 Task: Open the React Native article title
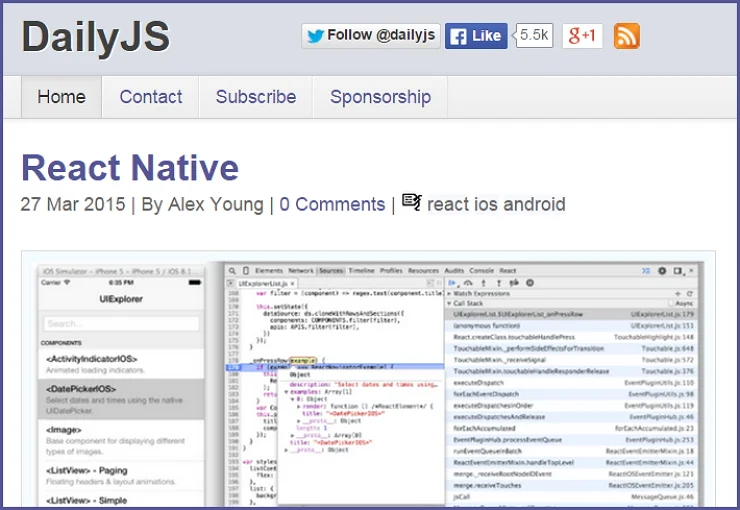130,168
